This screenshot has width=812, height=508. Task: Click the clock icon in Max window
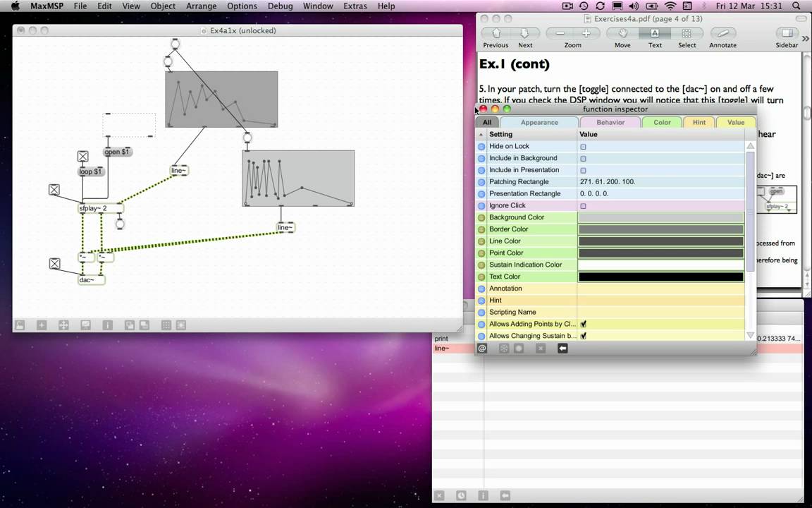pyautogui.click(x=461, y=495)
